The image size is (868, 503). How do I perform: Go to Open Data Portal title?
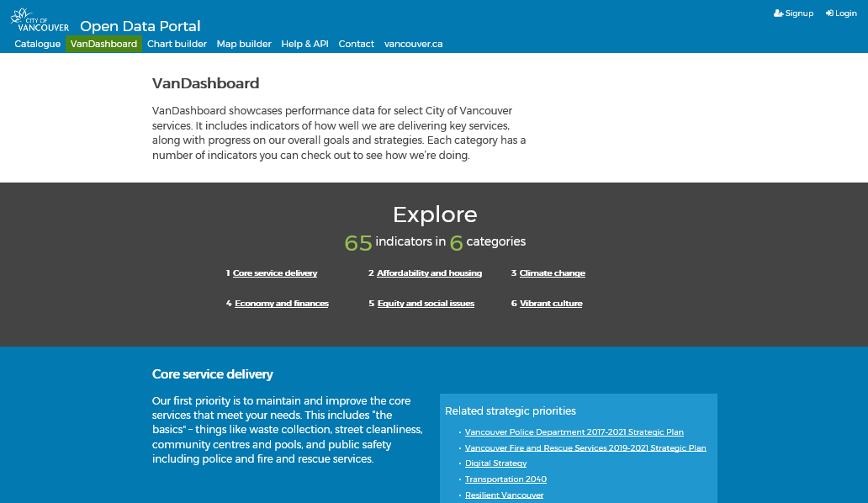[x=140, y=26]
